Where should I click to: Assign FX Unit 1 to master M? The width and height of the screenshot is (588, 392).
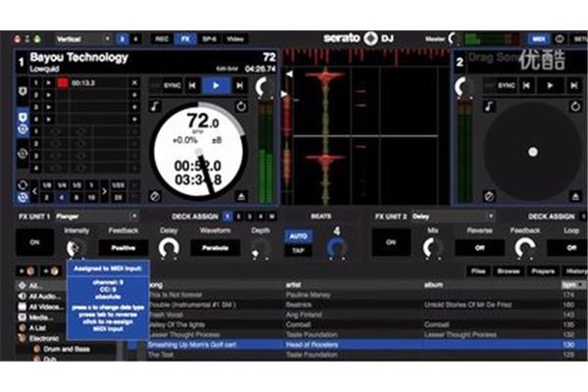[x=272, y=217]
